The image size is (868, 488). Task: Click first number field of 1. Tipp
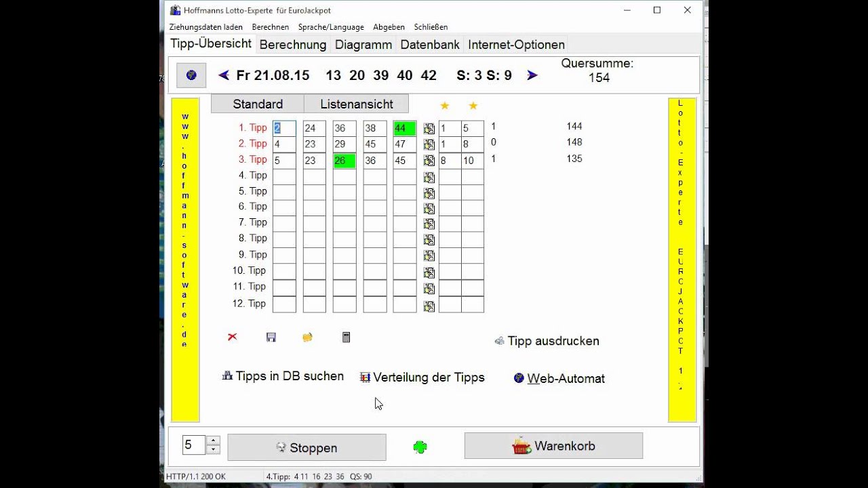pos(284,128)
